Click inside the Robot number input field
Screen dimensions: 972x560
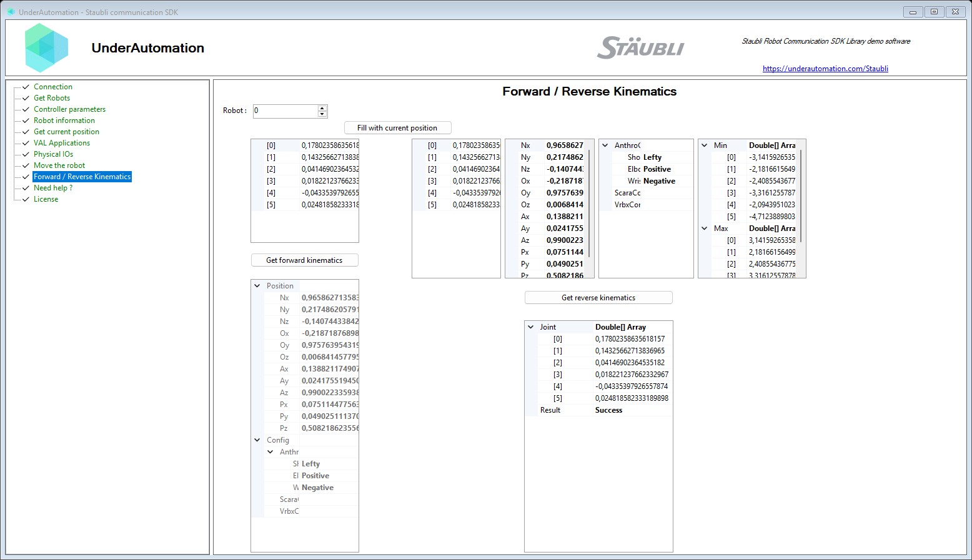[x=284, y=111]
